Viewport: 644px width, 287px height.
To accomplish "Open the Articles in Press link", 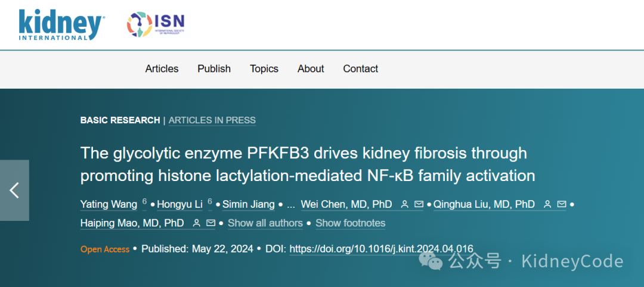I will [x=212, y=120].
